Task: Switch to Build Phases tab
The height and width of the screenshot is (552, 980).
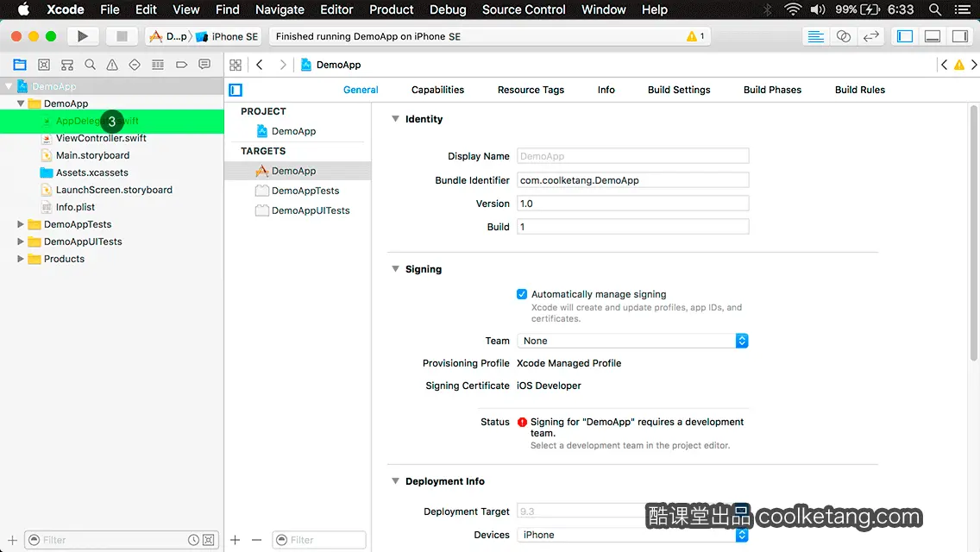Action: (772, 90)
